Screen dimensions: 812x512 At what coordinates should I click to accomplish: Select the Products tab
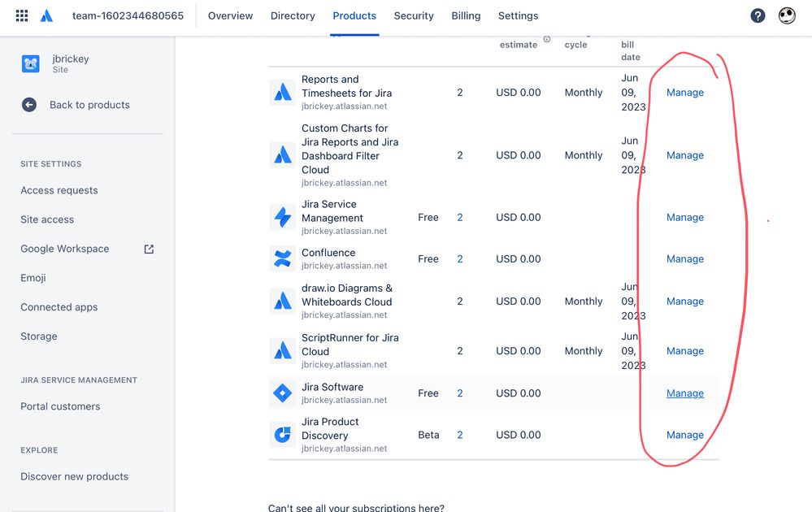(x=354, y=15)
